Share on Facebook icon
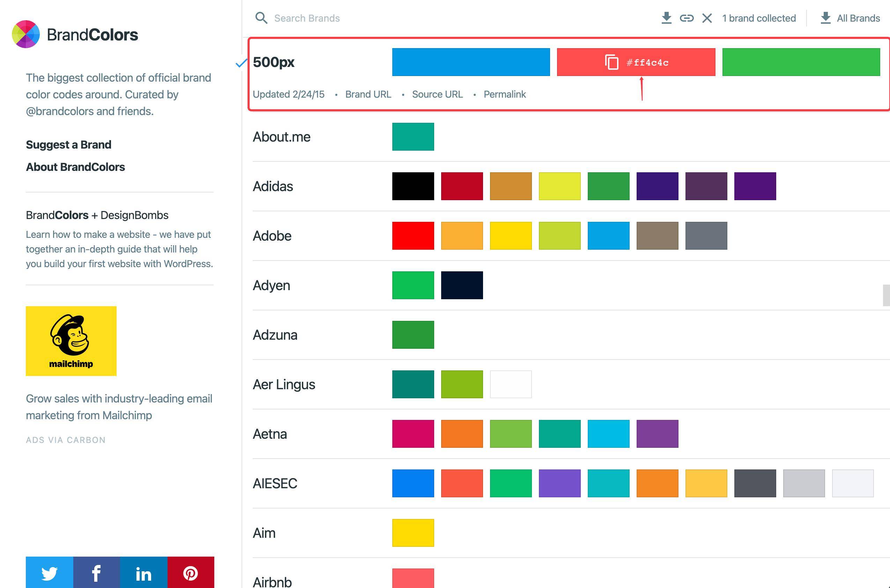The width and height of the screenshot is (890, 588). (96, 573)
